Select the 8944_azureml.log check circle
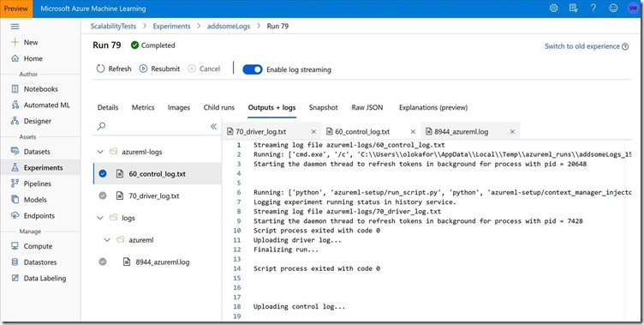The height and width of the screenshot is (325, 644). 103,262
